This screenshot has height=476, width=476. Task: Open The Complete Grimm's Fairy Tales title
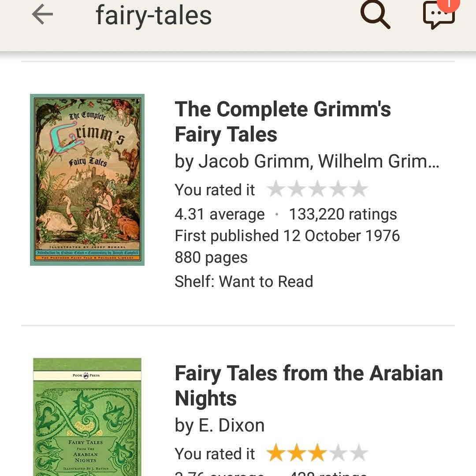(283, 122)
